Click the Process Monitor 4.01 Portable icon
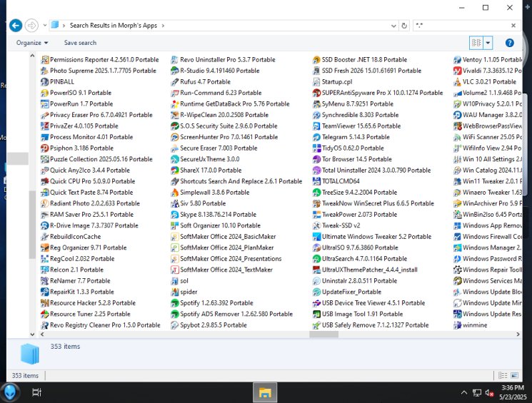The width and height of the screenshot is (532, 403). (44, 137)
